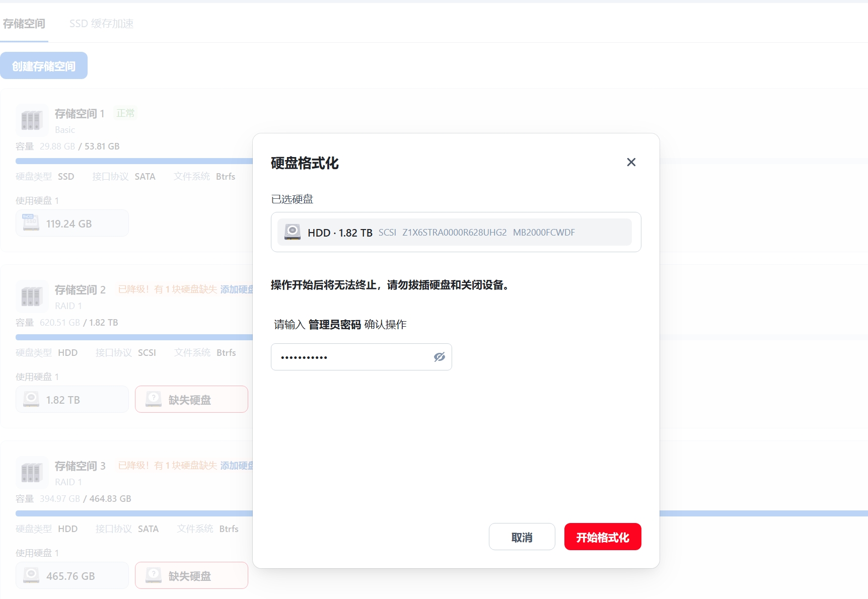The width and height of the screenshot is (868, 599).
Task: Click the 硬盘格式化 dialog title
Action: pyautogui.click(x=305, y=163)
